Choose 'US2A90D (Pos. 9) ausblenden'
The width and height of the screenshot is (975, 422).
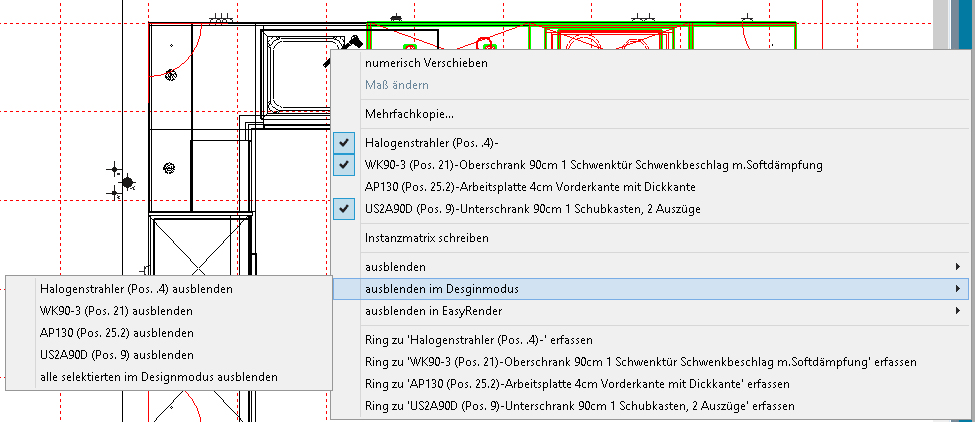117,355
